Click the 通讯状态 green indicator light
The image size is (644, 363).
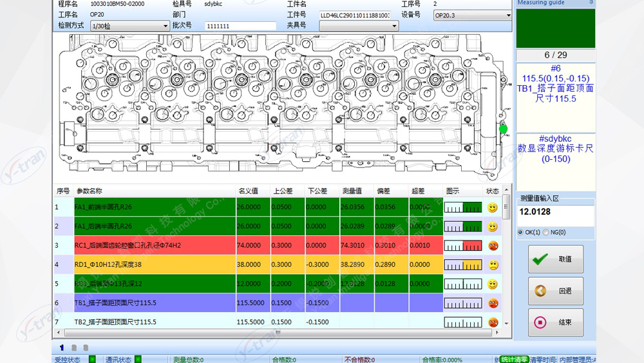[x=138, y=359]
